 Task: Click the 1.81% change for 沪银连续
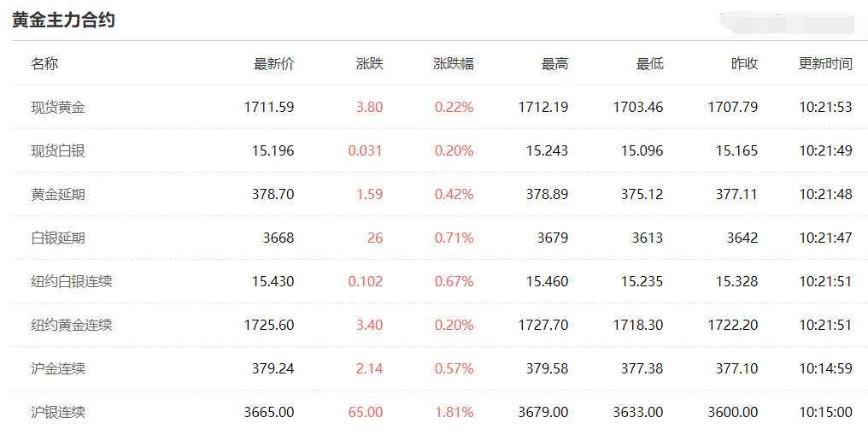[x=454, y=412]
